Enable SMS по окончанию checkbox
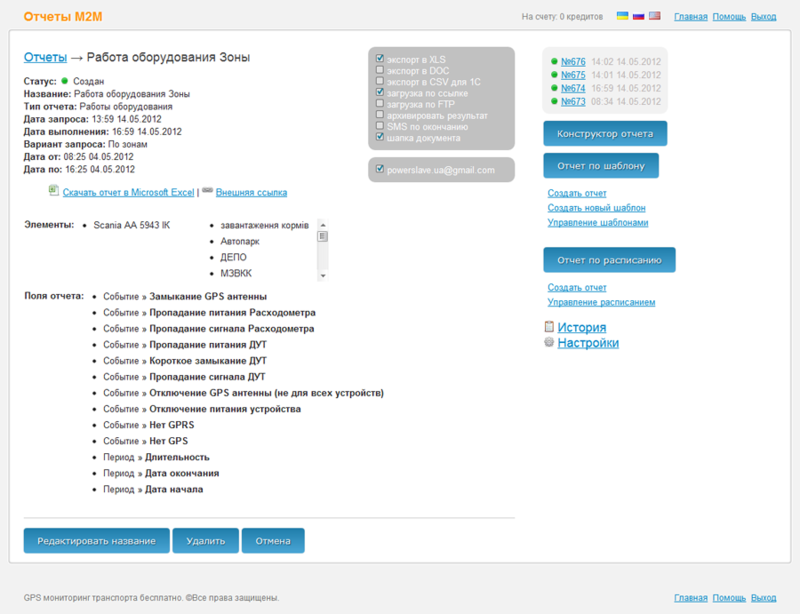 pos(380,126)
